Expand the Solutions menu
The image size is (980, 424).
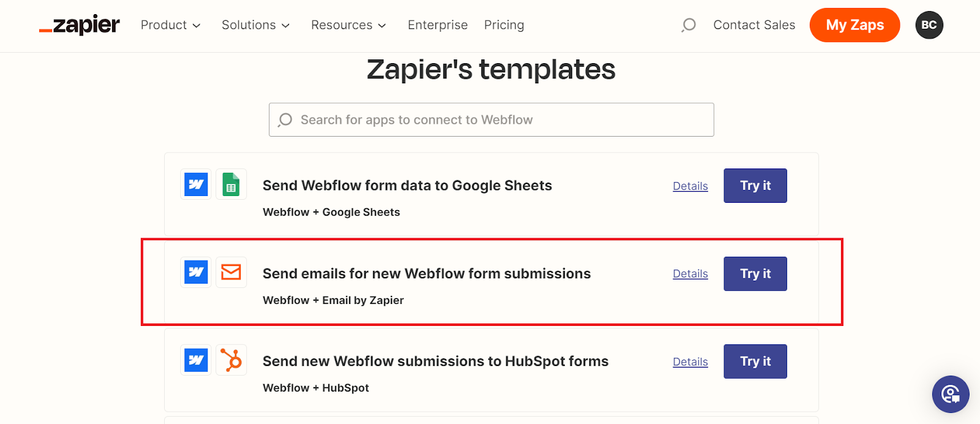pos(255,25)
